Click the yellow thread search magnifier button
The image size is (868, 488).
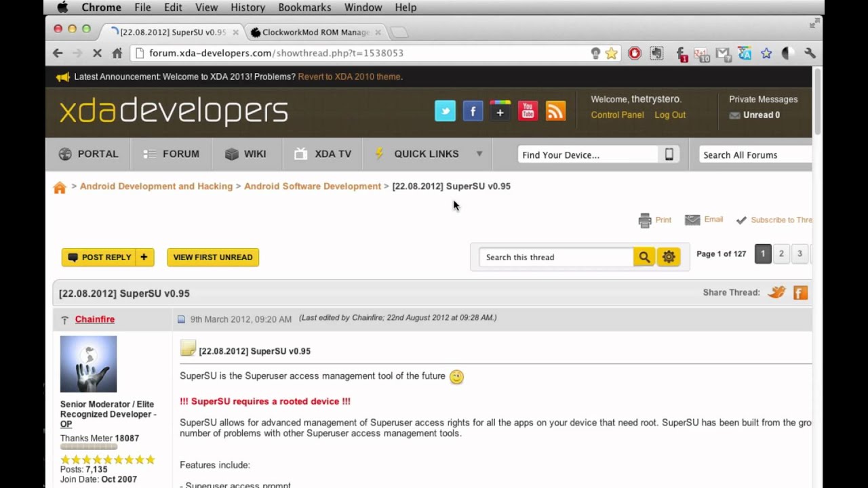tap(644, 257)
